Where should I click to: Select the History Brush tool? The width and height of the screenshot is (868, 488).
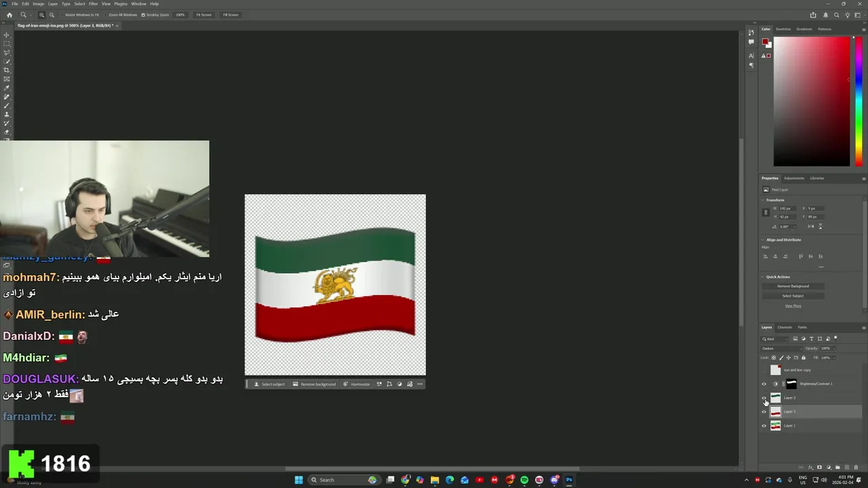pos(7,123)
